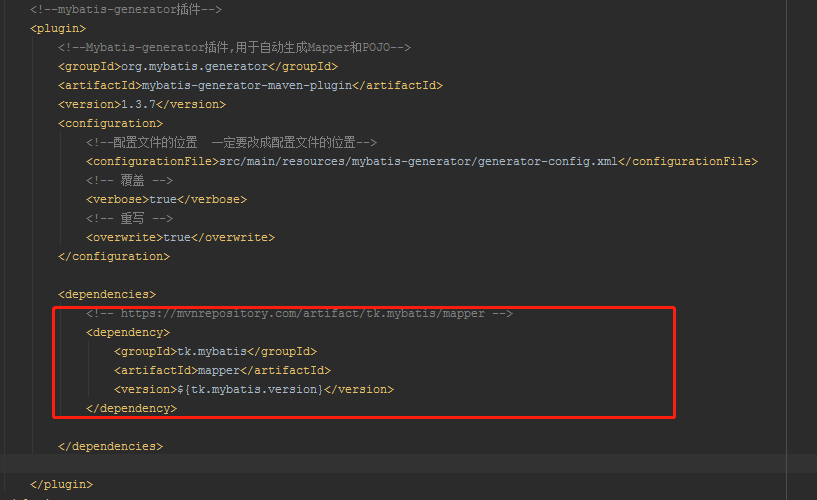The width and height of the screenshot is (817, 500).
Task: Click the tk.mybatis groupId line
Action: click(216, 352)
